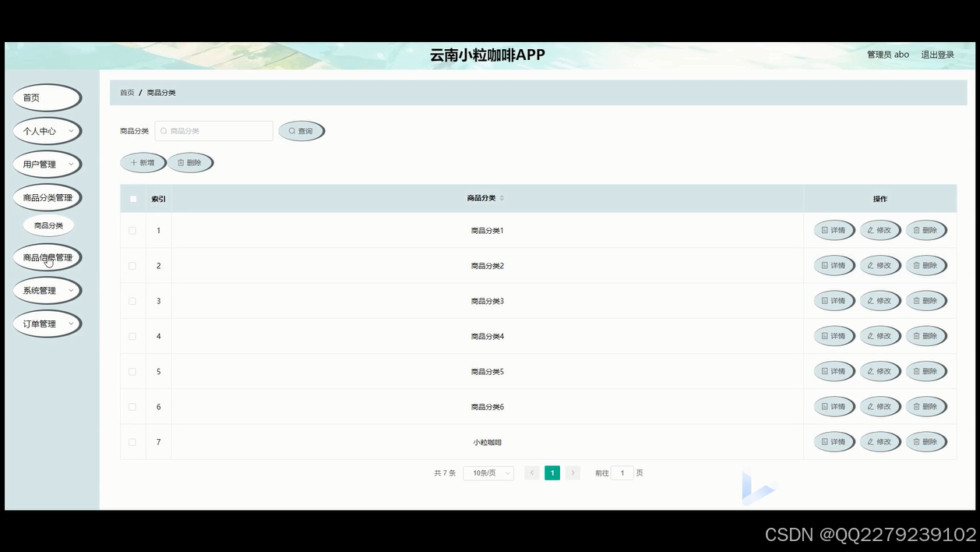Open 详情 for 商品分类5 row
The image size is (980, 552).
pyautogui.click(x=834, y=371)
